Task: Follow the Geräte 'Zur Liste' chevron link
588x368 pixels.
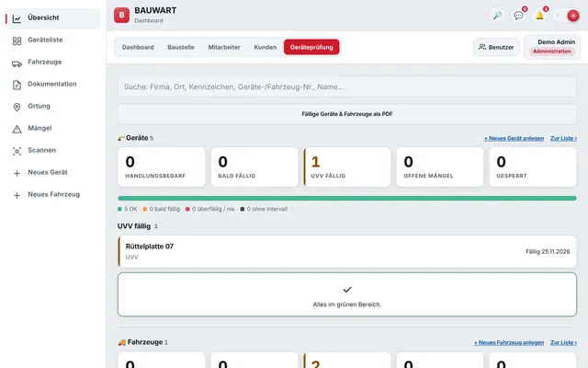Action: click(x=563, y=139)
